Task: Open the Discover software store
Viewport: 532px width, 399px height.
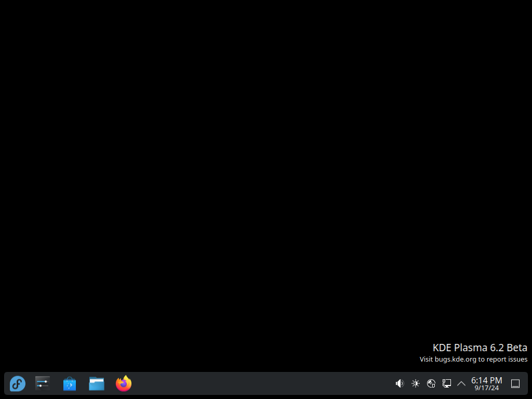Action: tap(70, 384)
